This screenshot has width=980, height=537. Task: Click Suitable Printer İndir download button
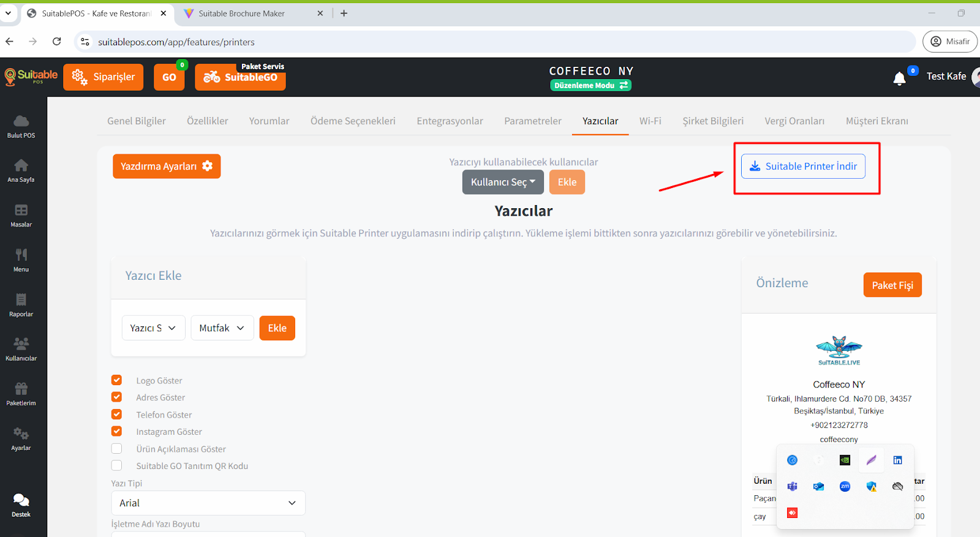(803, 166)
